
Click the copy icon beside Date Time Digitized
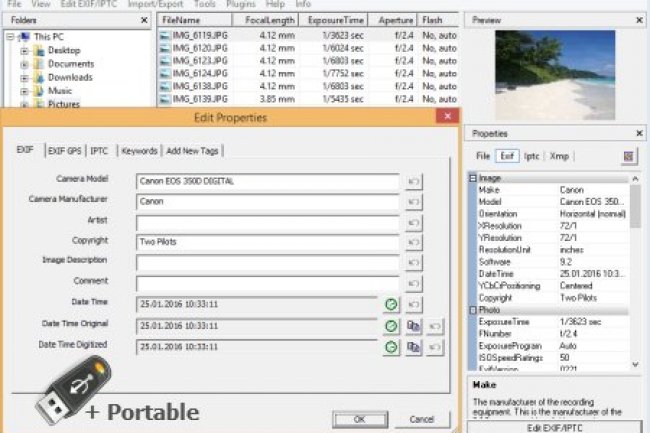(413, 346)
